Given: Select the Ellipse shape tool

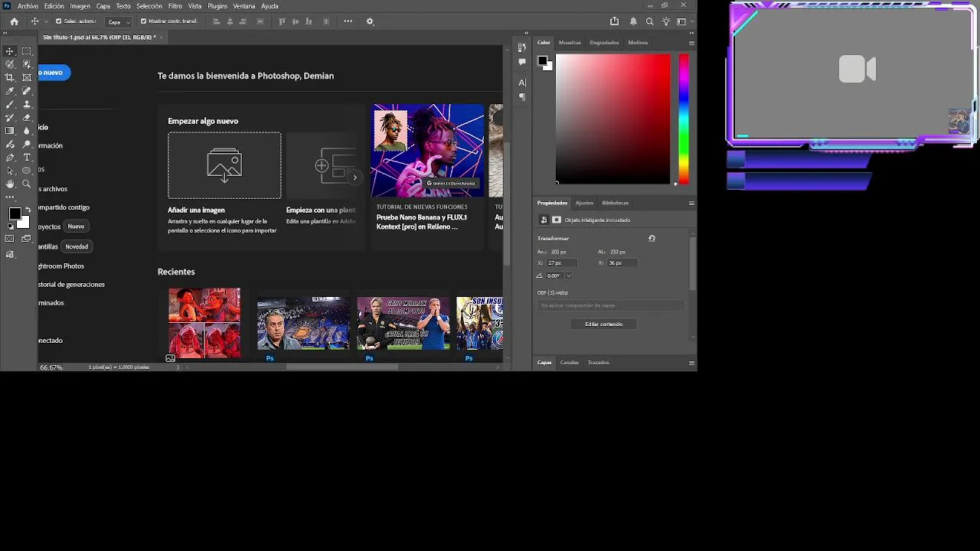Looking at the screenshot, I should point(27,171).
